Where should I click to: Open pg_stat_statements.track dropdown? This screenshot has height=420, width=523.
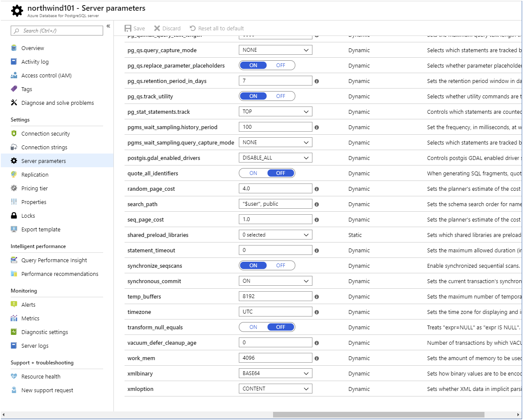point(276,112)
